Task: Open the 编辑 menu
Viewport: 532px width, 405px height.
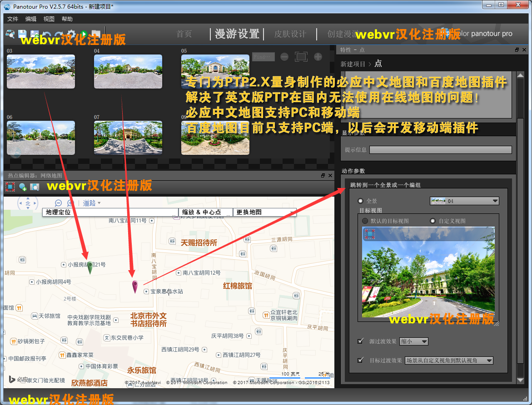Action: (x=31, y=19)
